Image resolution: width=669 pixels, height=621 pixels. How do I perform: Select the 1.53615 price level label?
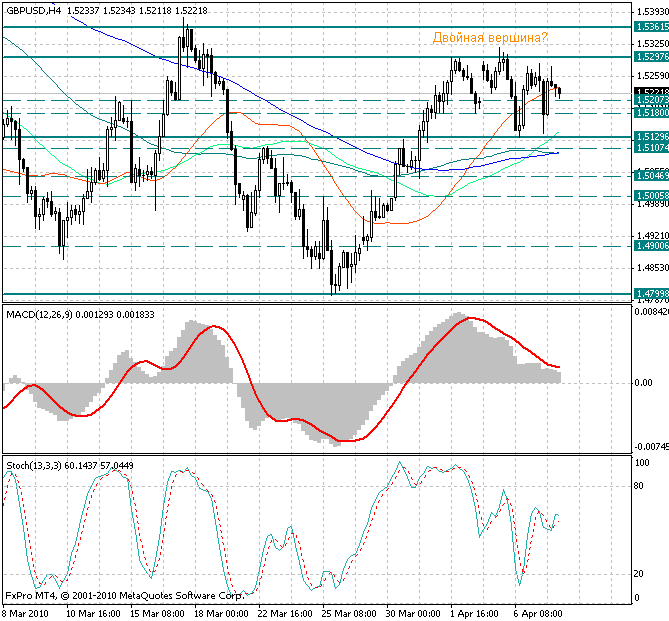(650, 27)
